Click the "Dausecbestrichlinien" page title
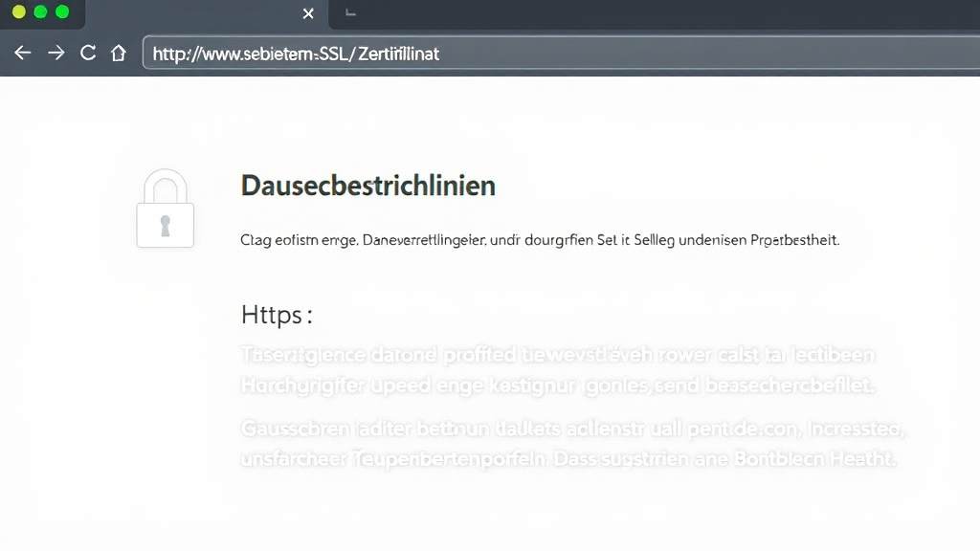 (x=367, y=186)
